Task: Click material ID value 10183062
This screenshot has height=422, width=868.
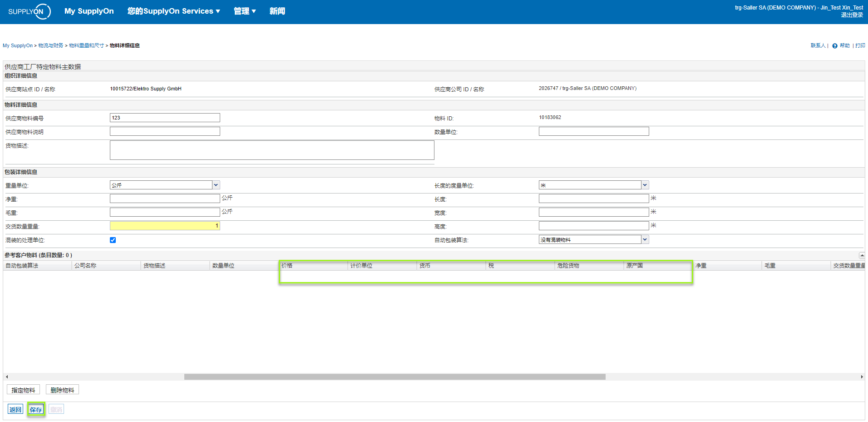Action: (x=550, y=117)
